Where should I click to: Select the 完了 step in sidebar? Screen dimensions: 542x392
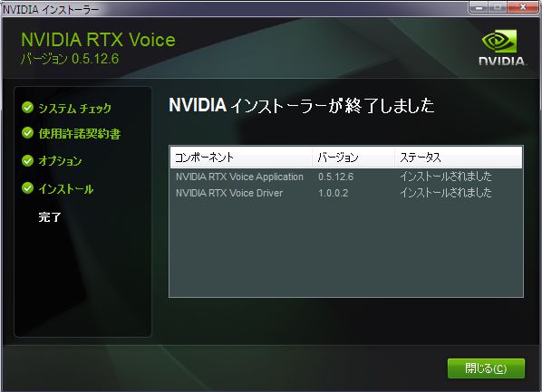tap(50, 217)
